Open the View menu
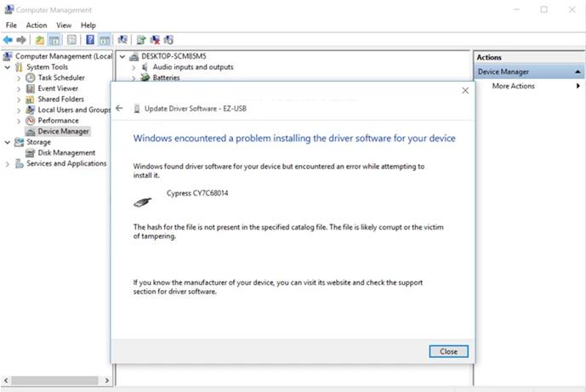Viewport: 586px width, 392px height. pyautogui.click(x=64, y=25)
